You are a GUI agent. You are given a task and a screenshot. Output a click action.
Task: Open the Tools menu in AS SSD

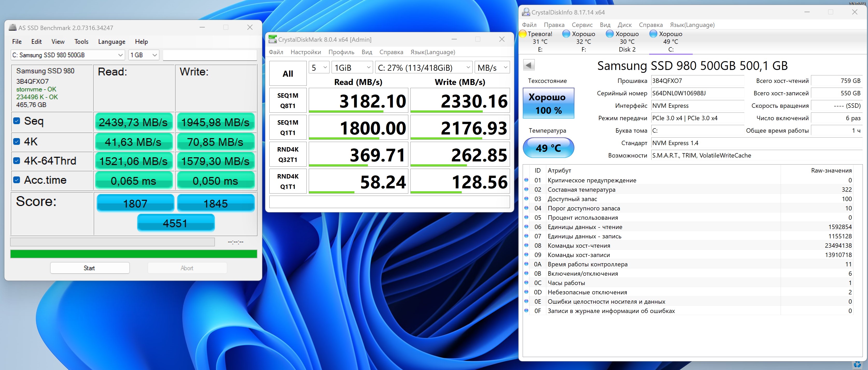click(x=81, y=41)
